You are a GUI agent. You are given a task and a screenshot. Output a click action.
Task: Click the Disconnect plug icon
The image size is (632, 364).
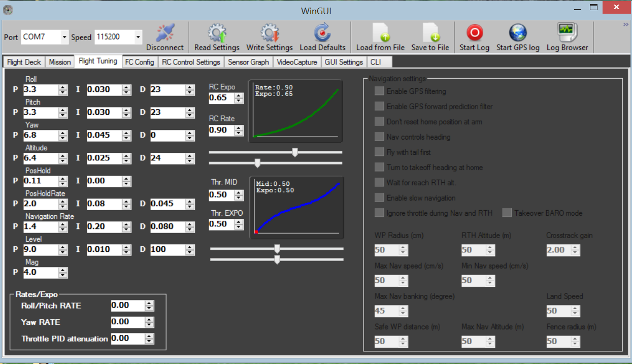click(165, 33)
